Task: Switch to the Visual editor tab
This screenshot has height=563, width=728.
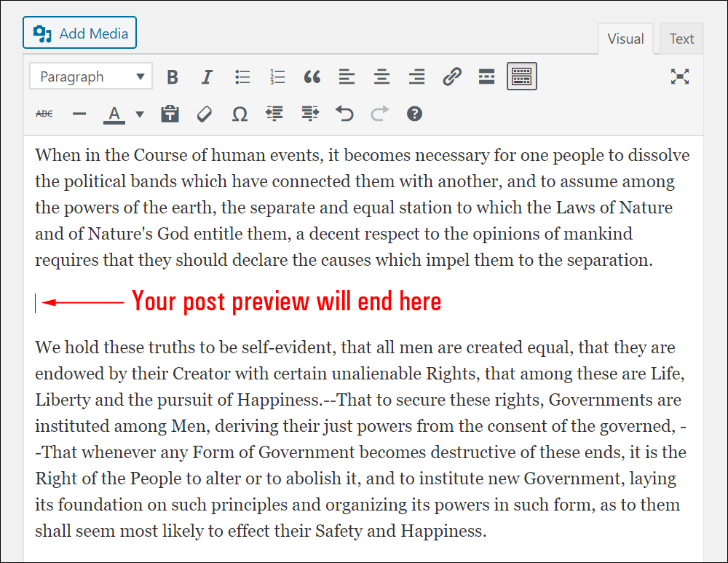Action: (625, 39)
